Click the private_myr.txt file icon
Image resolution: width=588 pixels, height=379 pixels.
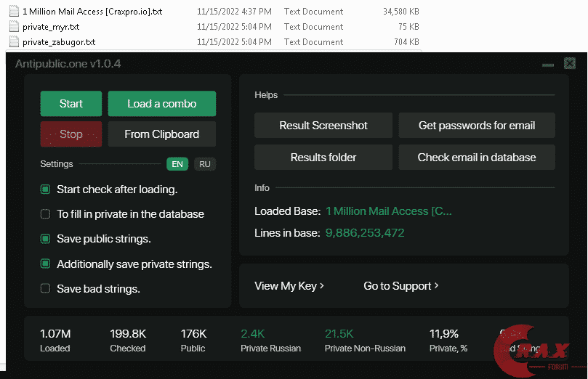click(x=14, y=27)
